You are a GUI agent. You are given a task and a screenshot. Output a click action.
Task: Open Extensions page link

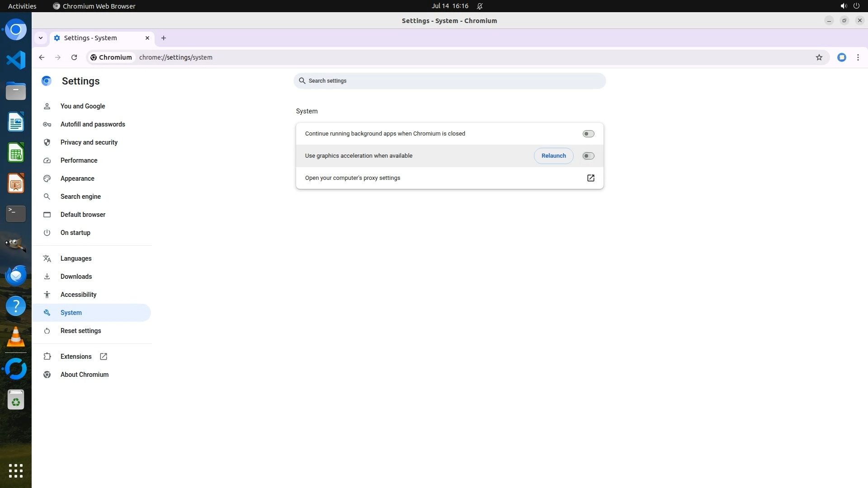click(76, 357)
